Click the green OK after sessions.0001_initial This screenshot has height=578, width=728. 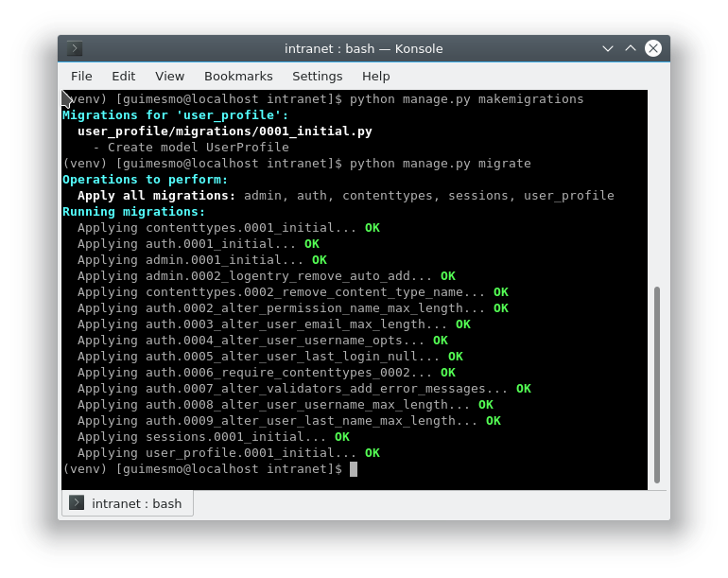pyautogui.click(x=342, y=437)
